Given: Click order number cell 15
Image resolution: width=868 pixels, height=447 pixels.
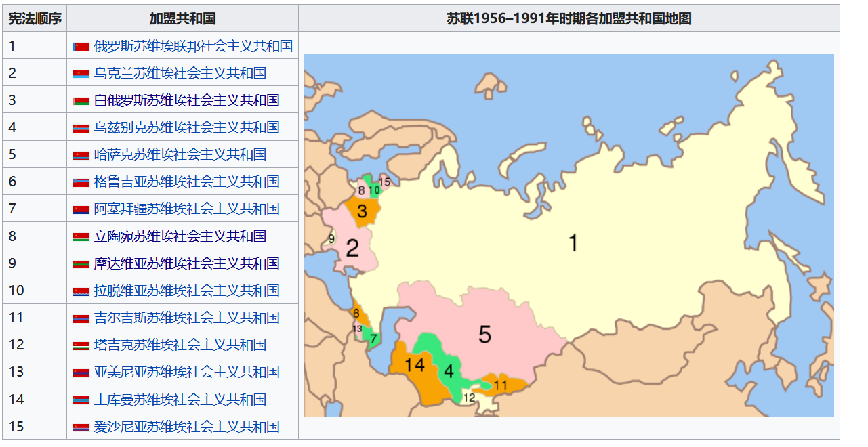Looking at the screenshot, I should (35, 427).
